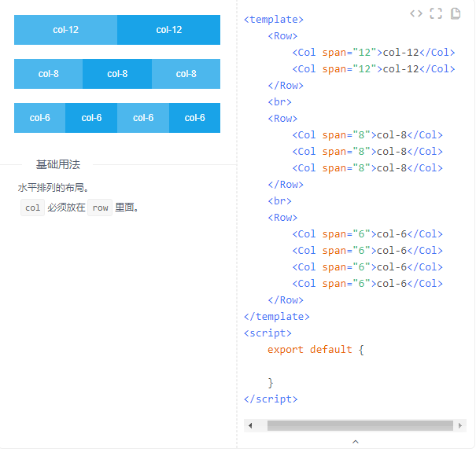Click the middle col-8 block
This screenshot has height=452, width=476.
(x=117, y=74)
